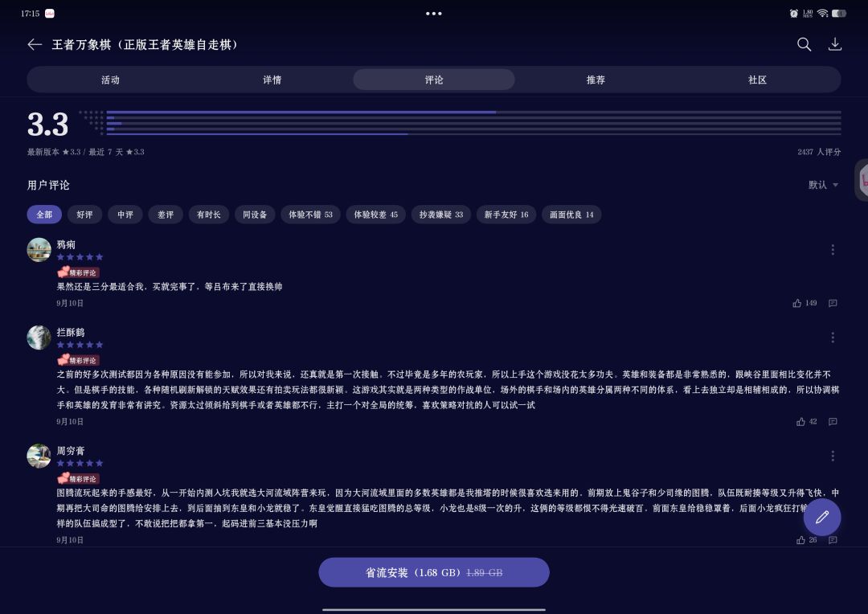Filter reviews by 新手友好 16

[506, 215]
